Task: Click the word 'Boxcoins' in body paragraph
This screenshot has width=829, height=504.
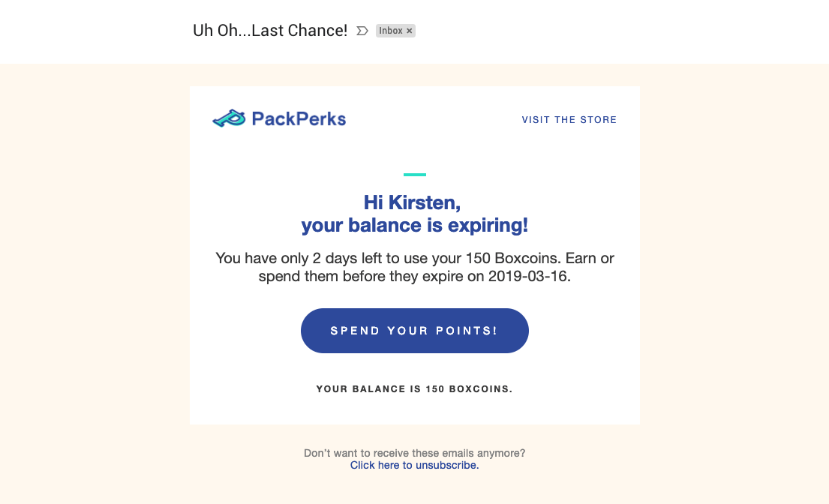Action: pos(527,258)
